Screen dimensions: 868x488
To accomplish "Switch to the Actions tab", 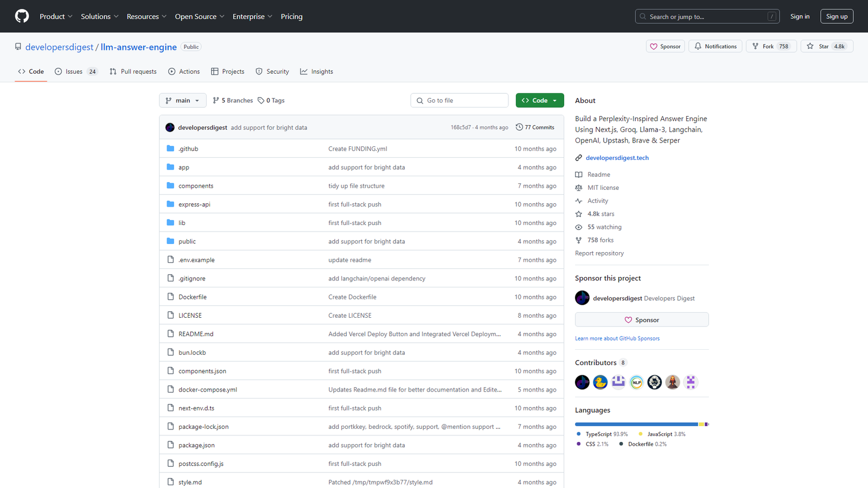I will pos(184,72).
